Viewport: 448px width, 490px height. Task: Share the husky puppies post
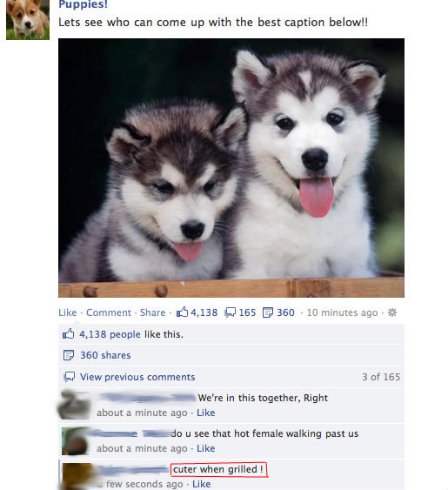point(152,312)
